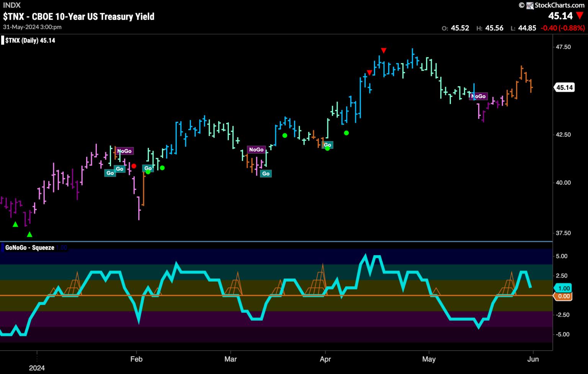The height and width of the screenshot is (374, 588).
Task: Click the cyan 1.00 oscillator value tag
Action: pyautogui.click(x=563, y=288)
